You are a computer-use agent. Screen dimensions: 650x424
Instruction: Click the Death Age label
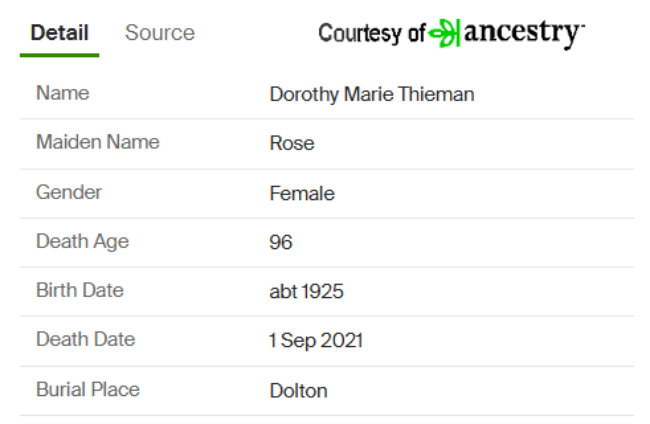(82, 242)
